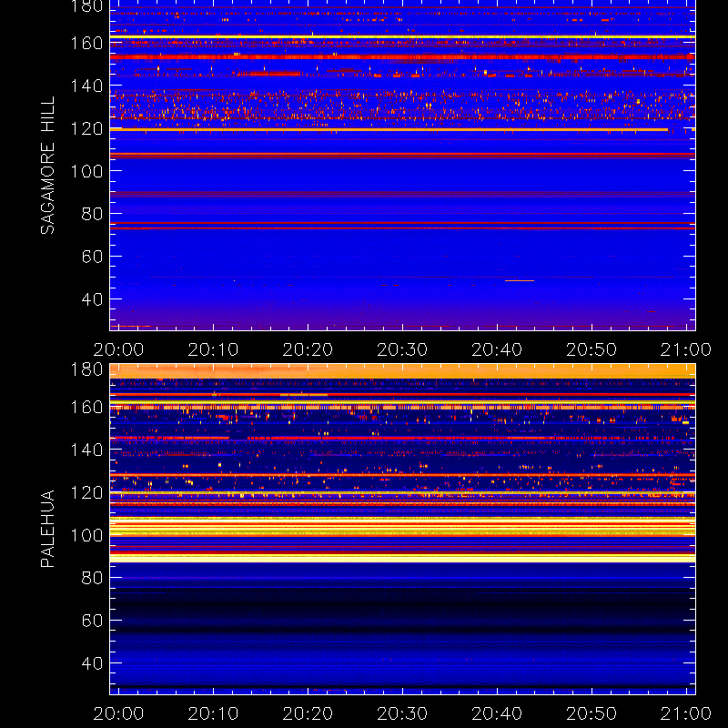Screen dimensions: 728x728
Task: Pick the Palehua plot's 20:50 time label
Action: [591, 713]
